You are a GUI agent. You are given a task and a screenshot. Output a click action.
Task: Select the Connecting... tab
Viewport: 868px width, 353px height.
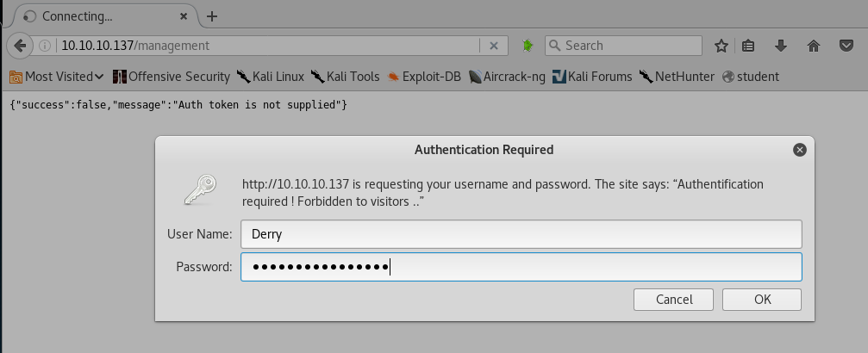[95, 16]
